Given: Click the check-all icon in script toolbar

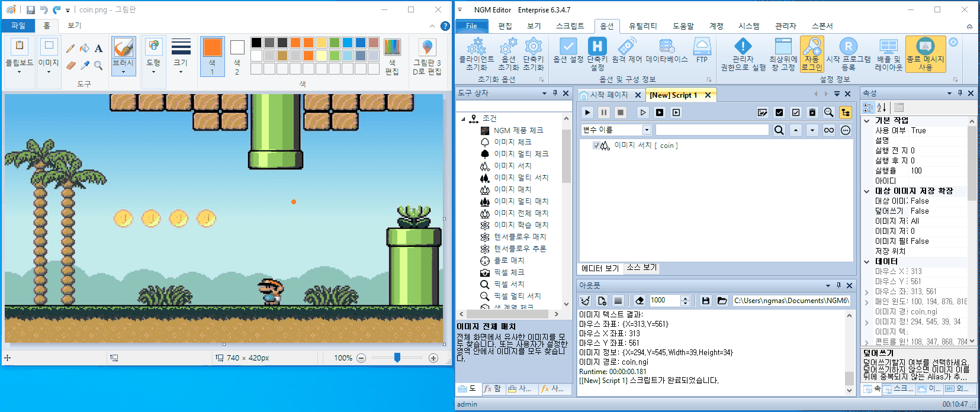Looking at the screenshot, I should [x=779, y=112].
